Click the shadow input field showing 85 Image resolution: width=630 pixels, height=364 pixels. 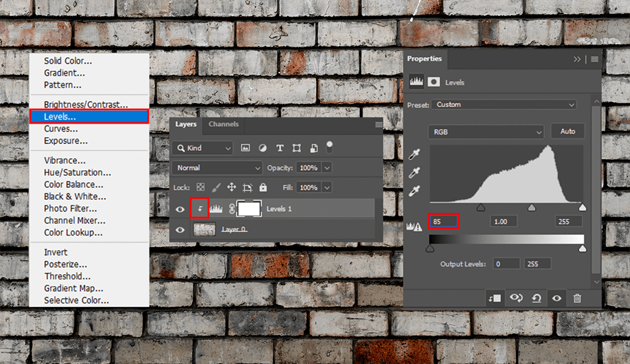click(x=444, y=221)
